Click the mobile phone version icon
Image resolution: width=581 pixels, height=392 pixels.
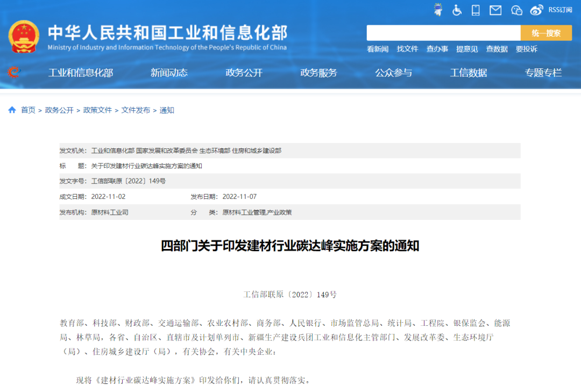476,10
